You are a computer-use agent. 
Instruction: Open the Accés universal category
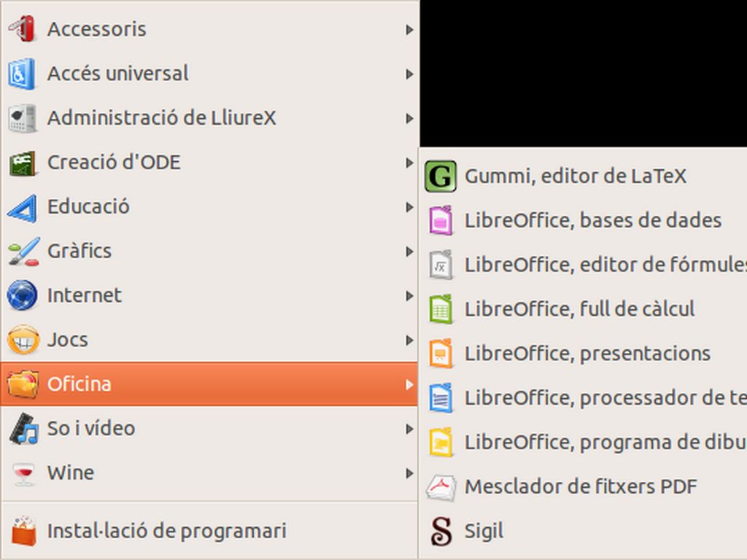117,74
